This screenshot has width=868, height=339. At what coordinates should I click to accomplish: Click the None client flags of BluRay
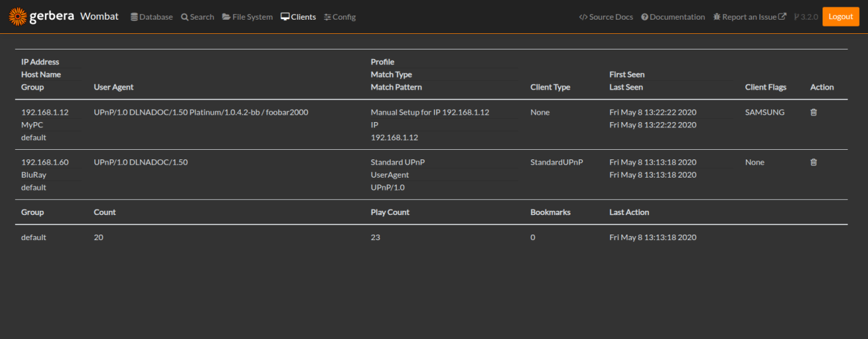(x=755, y=163)
